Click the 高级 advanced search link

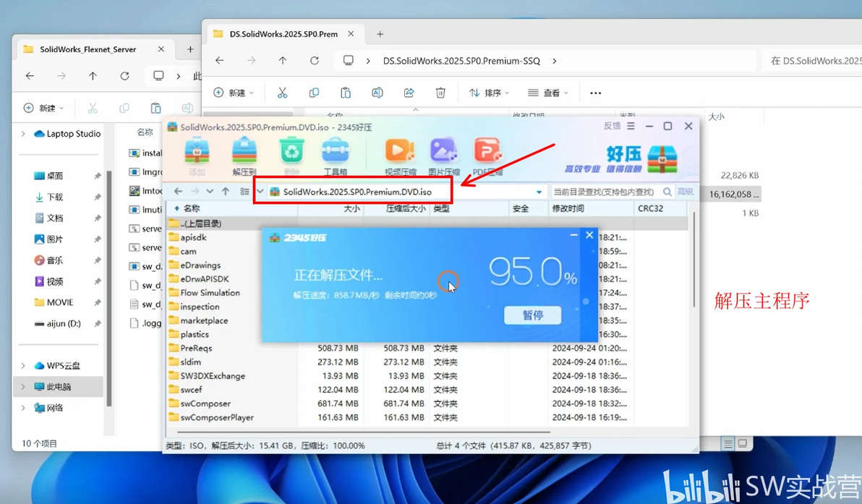(x=685, y=192)
